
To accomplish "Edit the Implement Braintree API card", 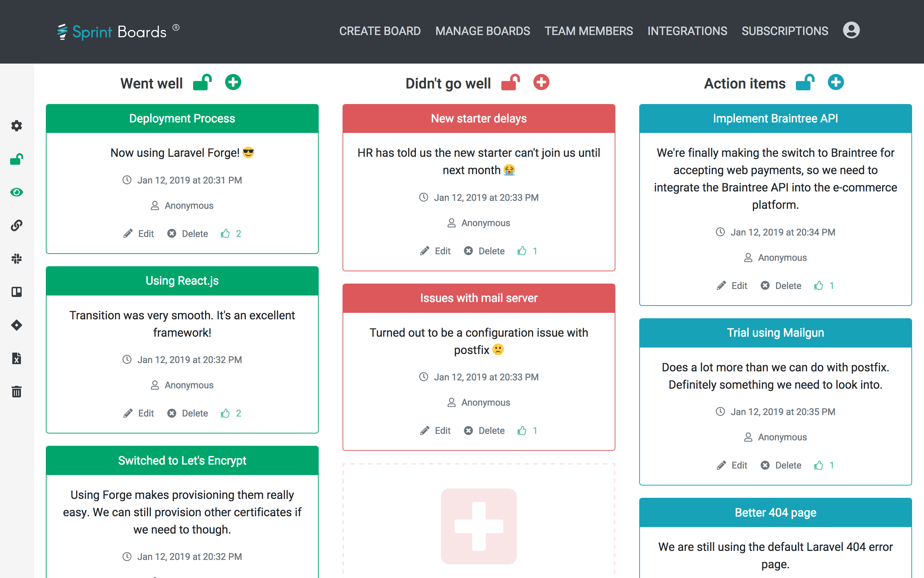I will click(x=732, y=286).
